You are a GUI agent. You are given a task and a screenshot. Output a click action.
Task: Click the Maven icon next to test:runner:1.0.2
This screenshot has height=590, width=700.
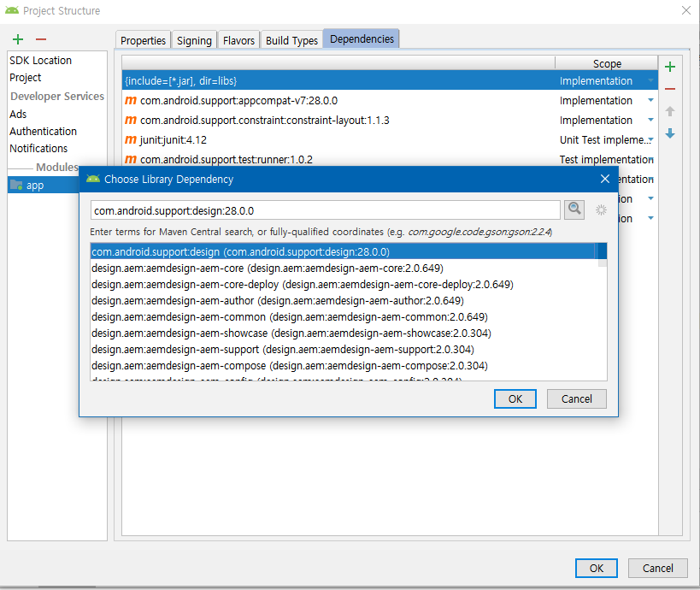(131, 159)
